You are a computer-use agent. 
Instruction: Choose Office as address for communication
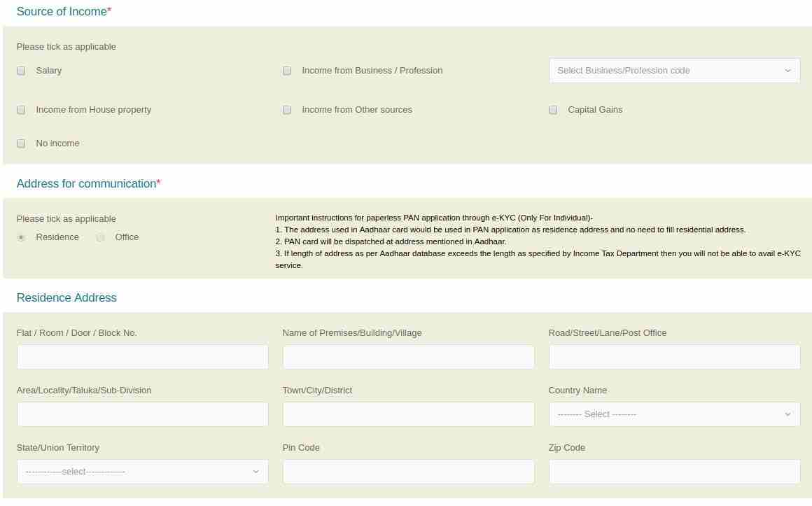[x=100, y=237]
